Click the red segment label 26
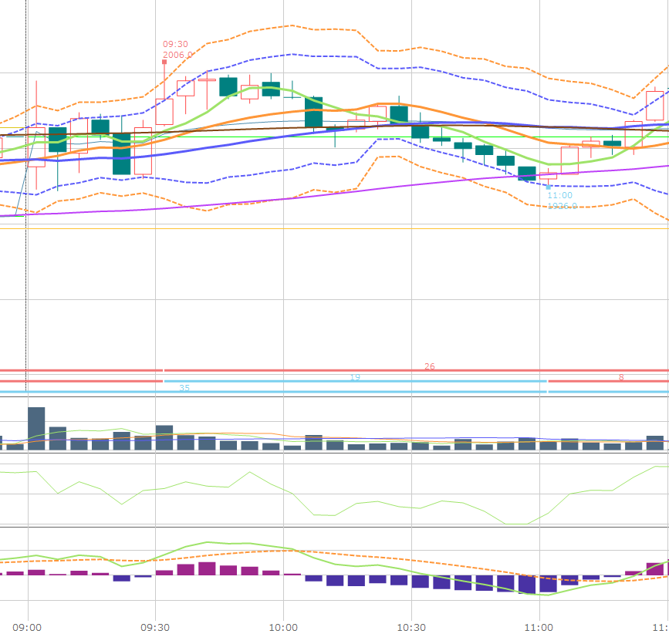669x644 pixels. [429, 366]
